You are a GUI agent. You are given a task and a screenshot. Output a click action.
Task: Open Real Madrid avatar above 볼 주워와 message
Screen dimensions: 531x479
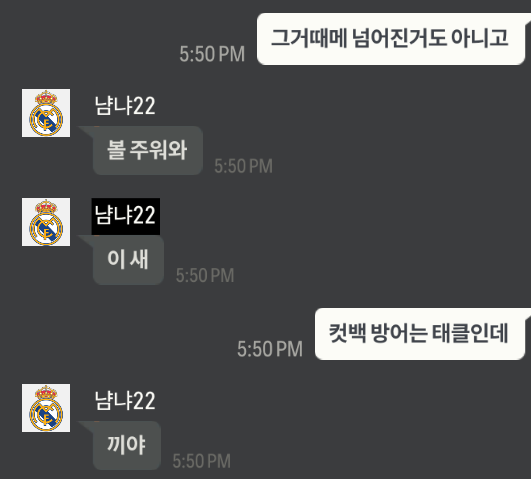click(x=46, y=113)
